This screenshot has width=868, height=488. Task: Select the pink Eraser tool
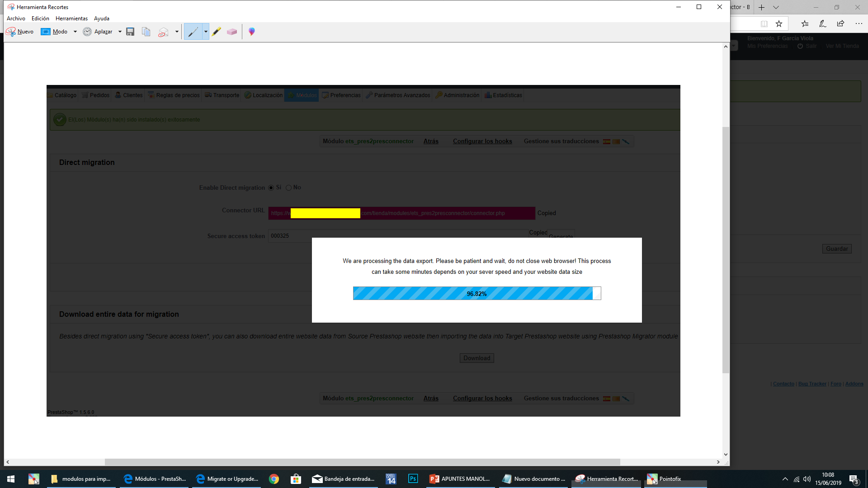pos(232,32)
